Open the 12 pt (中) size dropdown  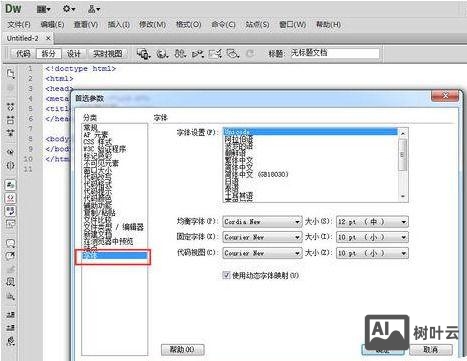coord(372,222)
